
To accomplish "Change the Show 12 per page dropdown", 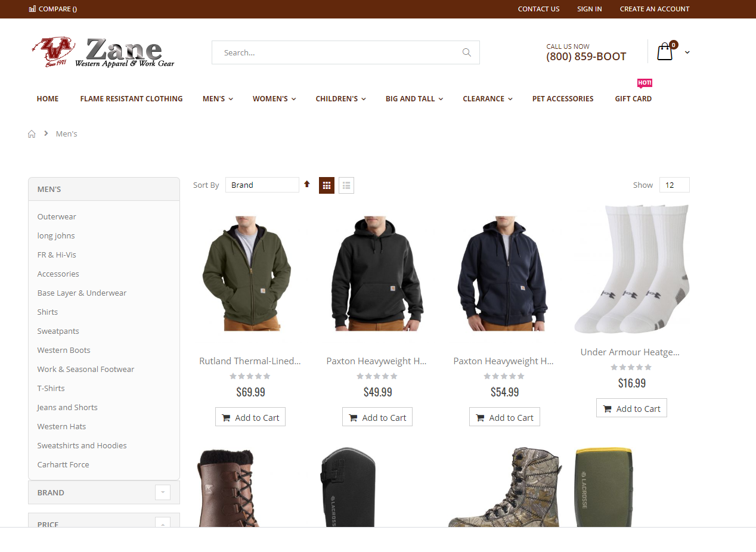I will pos(674,185).
